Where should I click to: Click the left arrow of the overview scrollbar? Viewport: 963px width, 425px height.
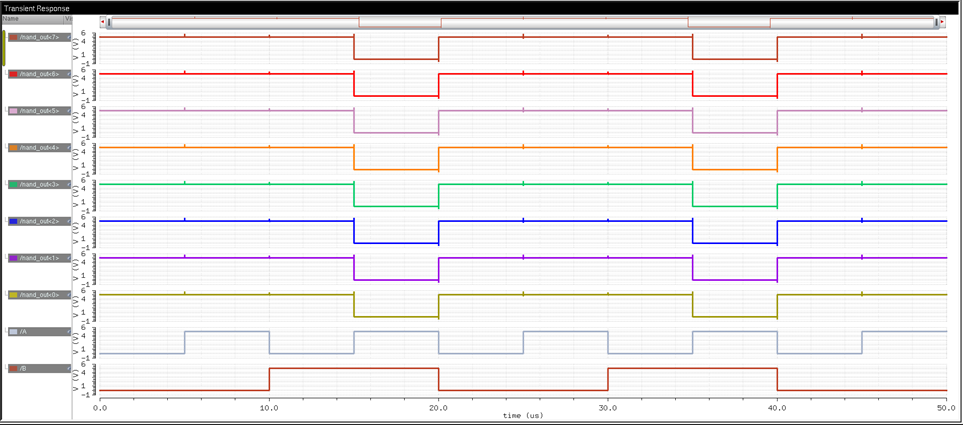pyautogui.click(x=103, y=22)
